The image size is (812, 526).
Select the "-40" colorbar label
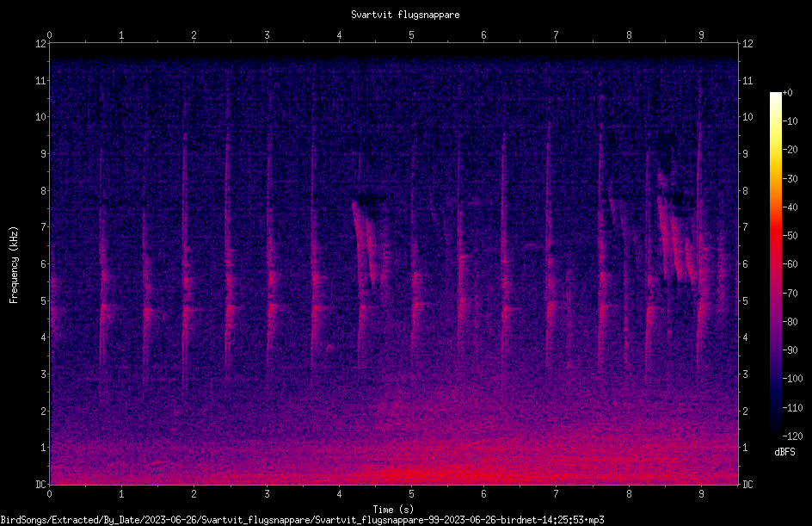tap(790, 207)
